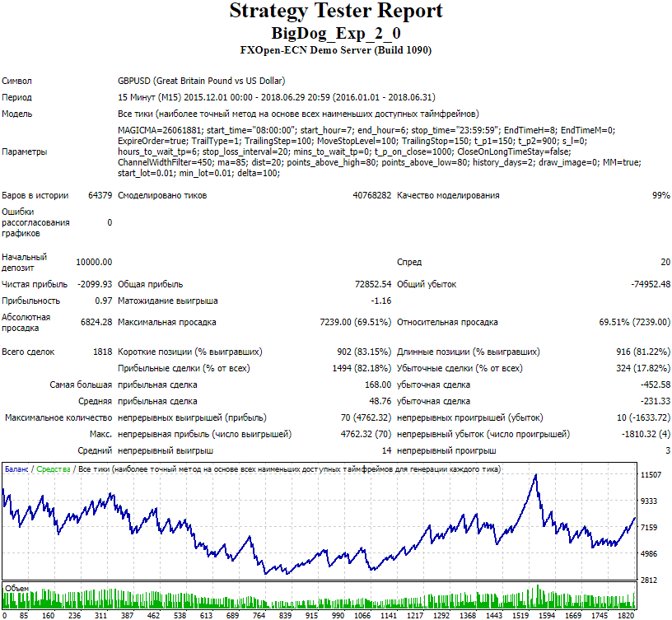The image size is (672, 620).
Task: Select modelled ticks value 40768282
Action: [x=372, y=195]
